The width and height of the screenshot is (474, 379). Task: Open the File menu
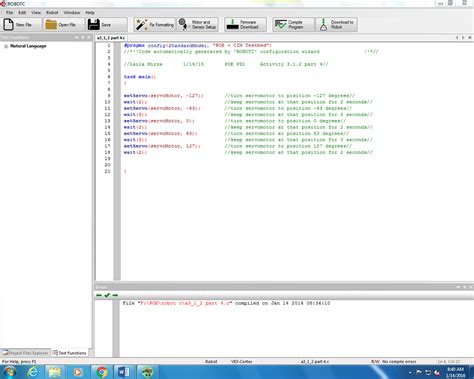[x=9, y=13]
